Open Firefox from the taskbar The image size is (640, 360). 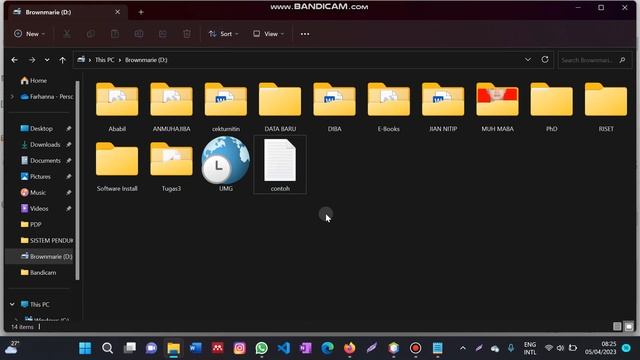[349, 348]
